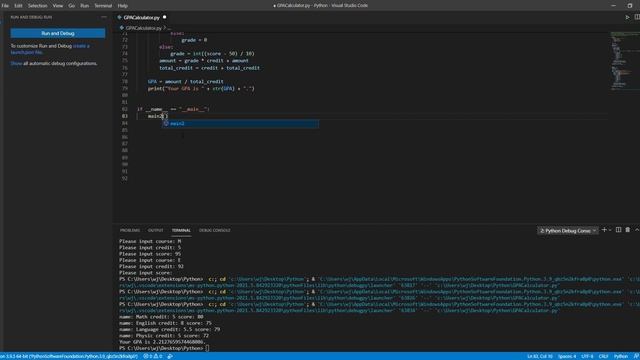Open the Terminal menu
640x360 pixels.
[x=103, y=6]
